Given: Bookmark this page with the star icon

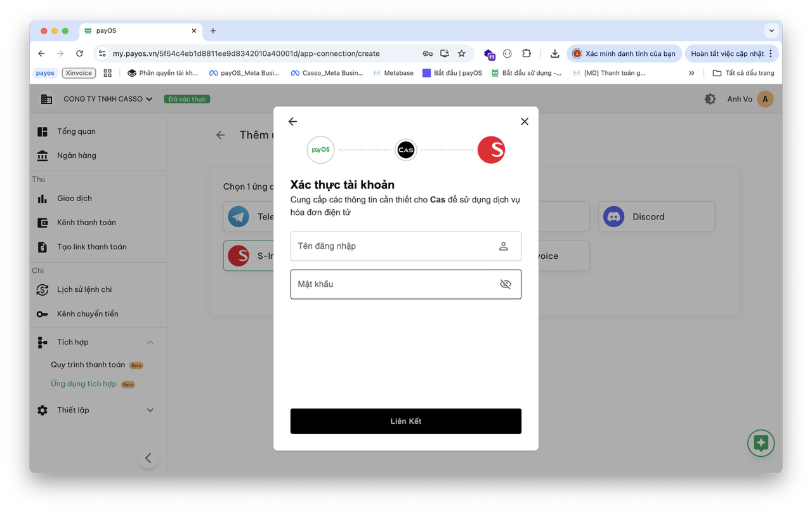Looking at the screenshot, I should [x=462, y=54].
